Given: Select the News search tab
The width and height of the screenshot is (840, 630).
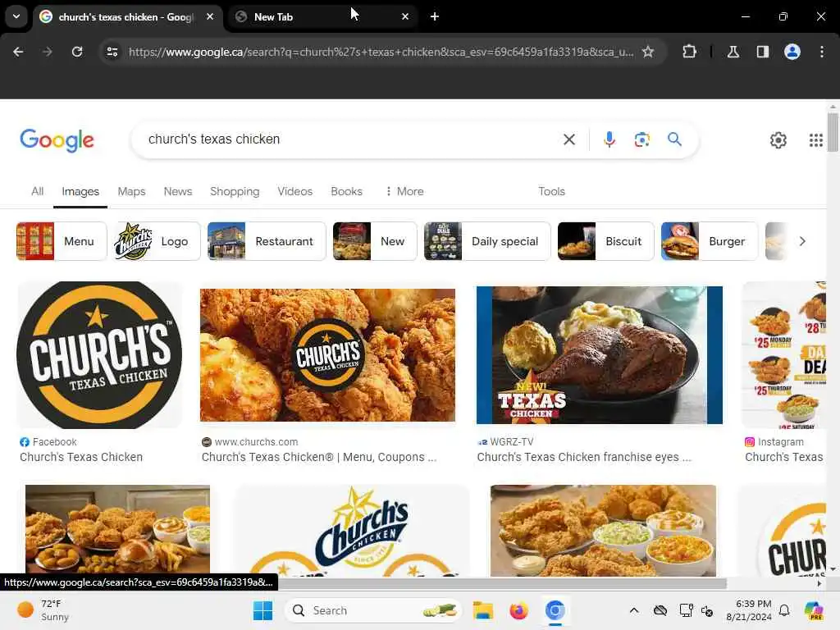Looking at the screenshot, I should tap(178, 191).
